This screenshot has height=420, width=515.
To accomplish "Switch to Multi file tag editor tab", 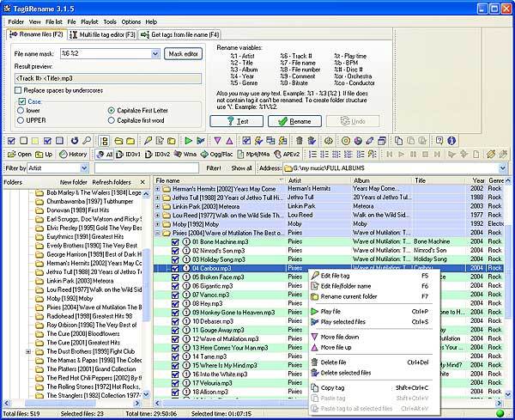I will (x=103, y=34).
